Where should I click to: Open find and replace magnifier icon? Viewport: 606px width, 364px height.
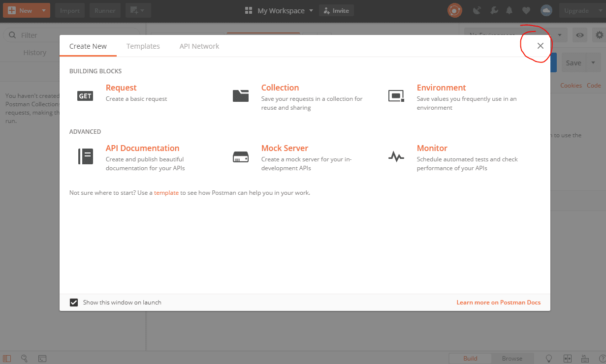tap(25, 359)
